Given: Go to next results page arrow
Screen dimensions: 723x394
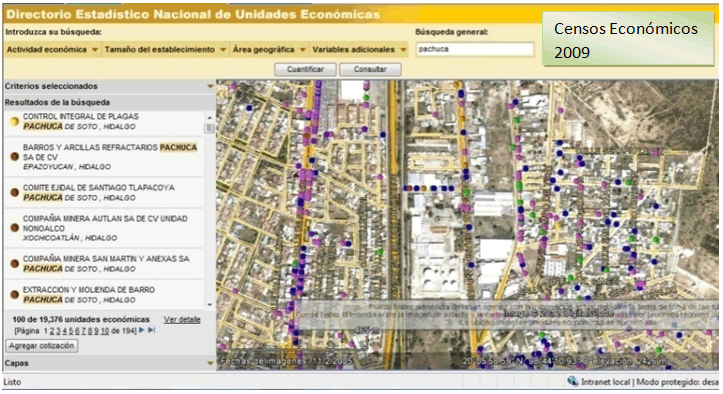Looking at the screenshot, I should (x=142, y=330).
